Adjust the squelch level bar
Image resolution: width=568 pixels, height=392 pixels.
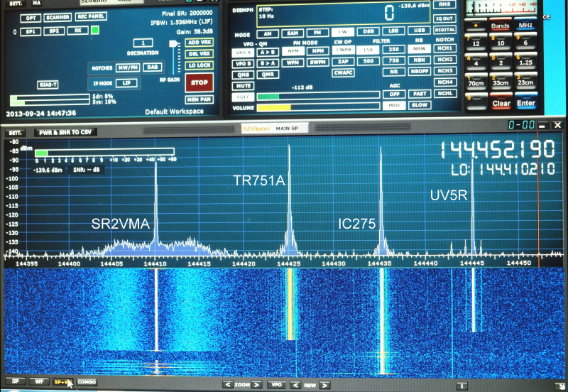(x=318, y=97)
